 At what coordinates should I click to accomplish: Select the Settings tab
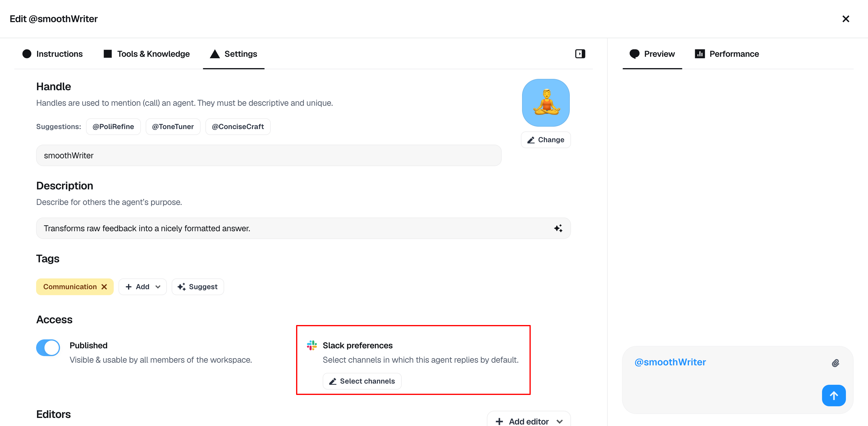[x=233, y=54]
